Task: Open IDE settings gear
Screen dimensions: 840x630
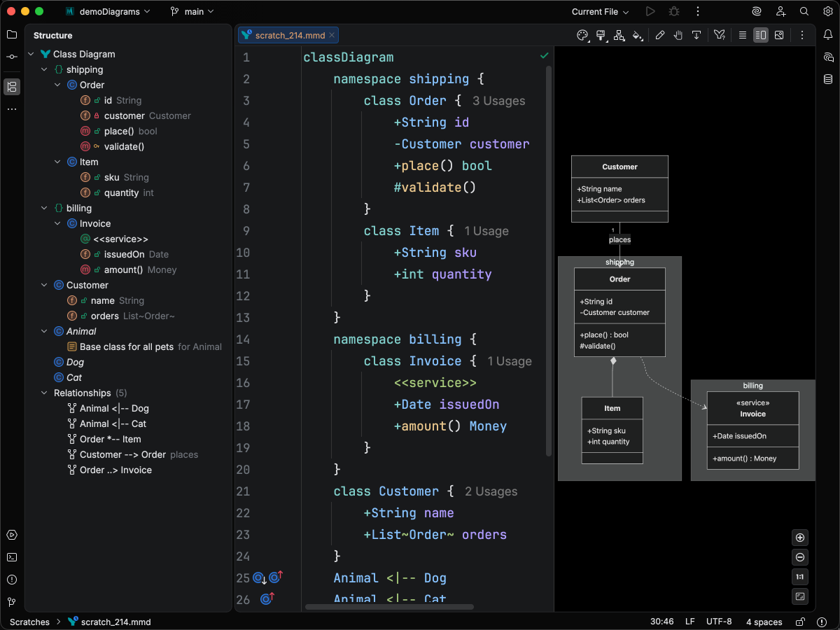Action: 827,11
